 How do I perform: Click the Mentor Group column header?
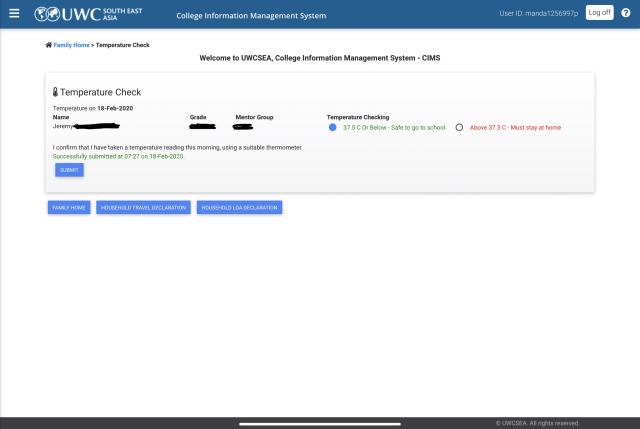(x=254, y=117)
